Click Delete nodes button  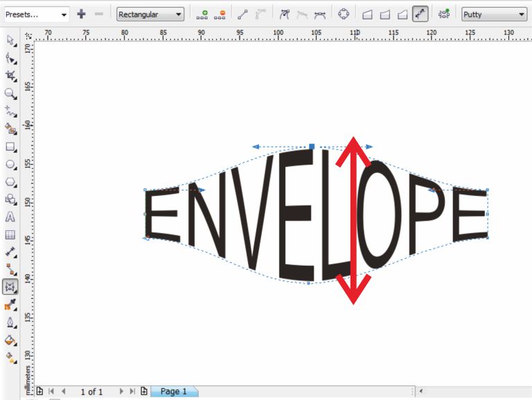pyautogui.click(x=220, y=15)
